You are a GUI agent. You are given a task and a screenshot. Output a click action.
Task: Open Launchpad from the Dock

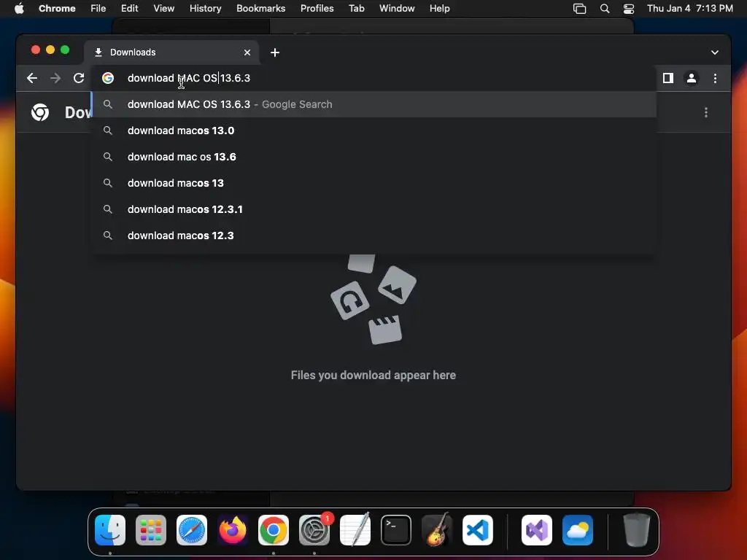tap(151, 530)
